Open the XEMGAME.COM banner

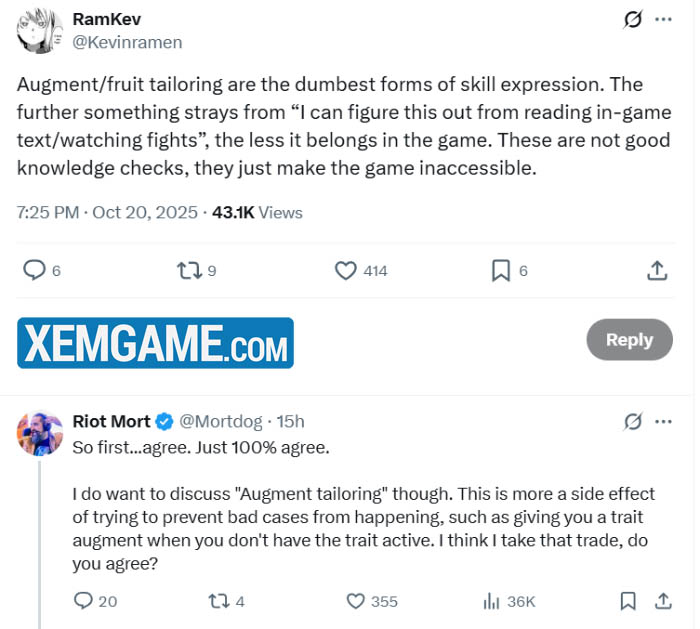155,342
